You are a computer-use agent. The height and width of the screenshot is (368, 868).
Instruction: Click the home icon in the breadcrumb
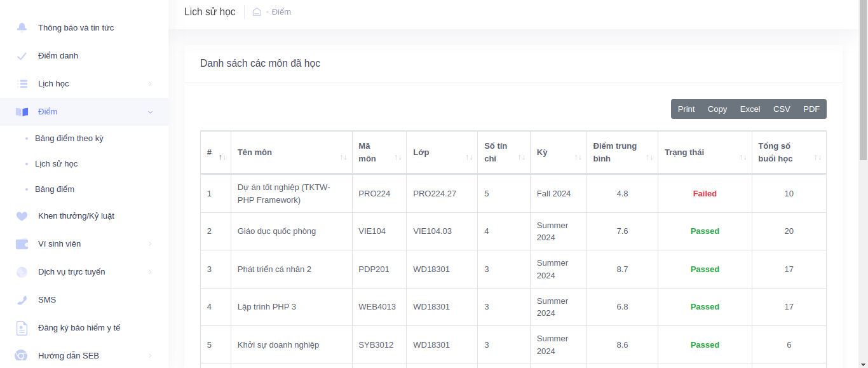257,11
